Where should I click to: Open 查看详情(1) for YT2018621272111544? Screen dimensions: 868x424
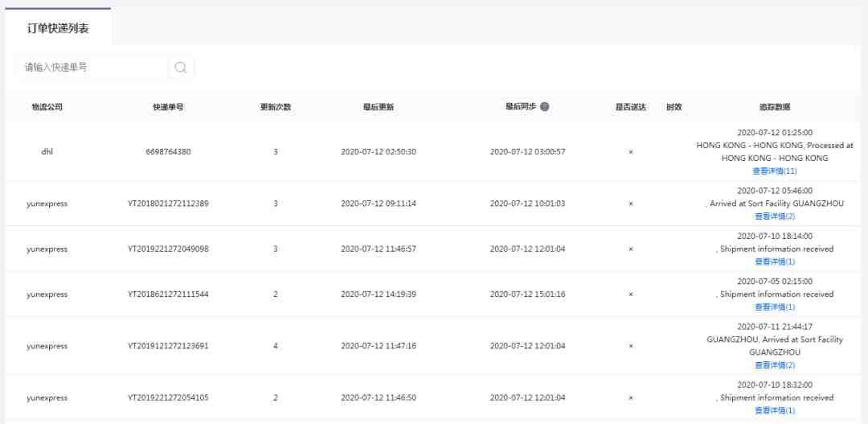(x=775, y=307)
